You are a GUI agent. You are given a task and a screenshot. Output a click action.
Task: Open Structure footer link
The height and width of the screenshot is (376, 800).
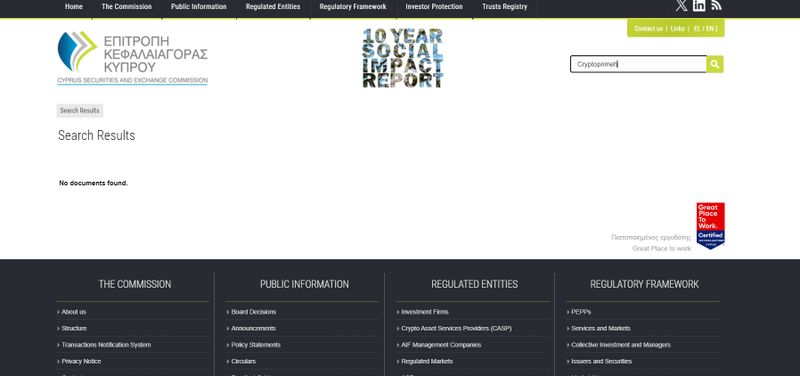click(x=74, y=329)
